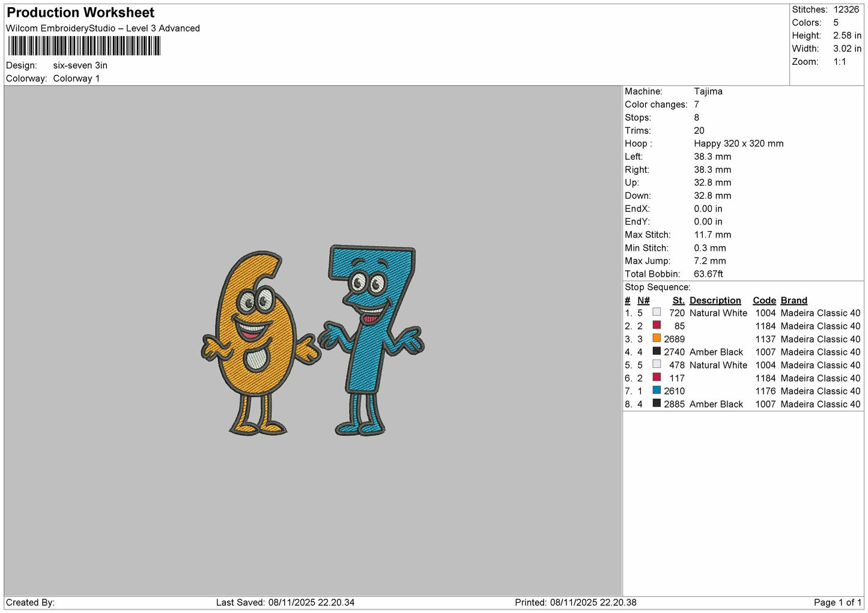Click the design name six-seven 3in
868x613 pixels.
(x=80, y=65)
